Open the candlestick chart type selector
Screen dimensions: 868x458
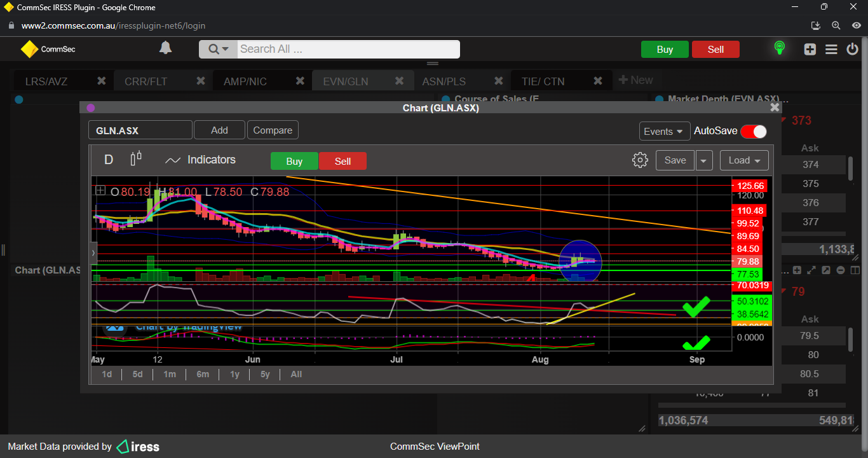coord(136,159)
